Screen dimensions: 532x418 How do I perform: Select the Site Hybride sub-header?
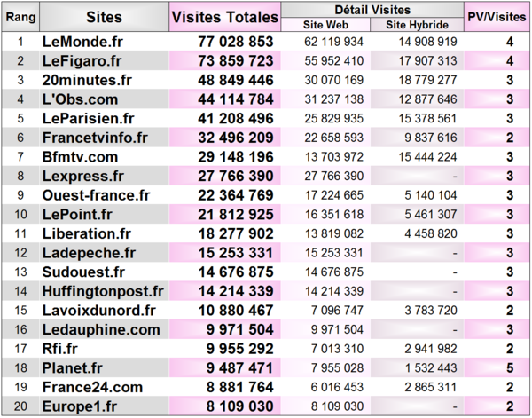[x=417, y=25]
